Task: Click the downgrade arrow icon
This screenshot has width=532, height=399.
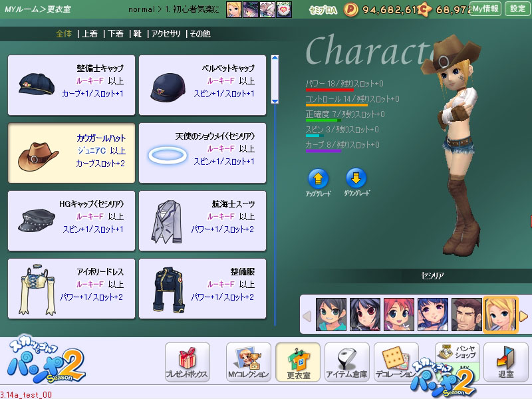Action: pos(357,178)
